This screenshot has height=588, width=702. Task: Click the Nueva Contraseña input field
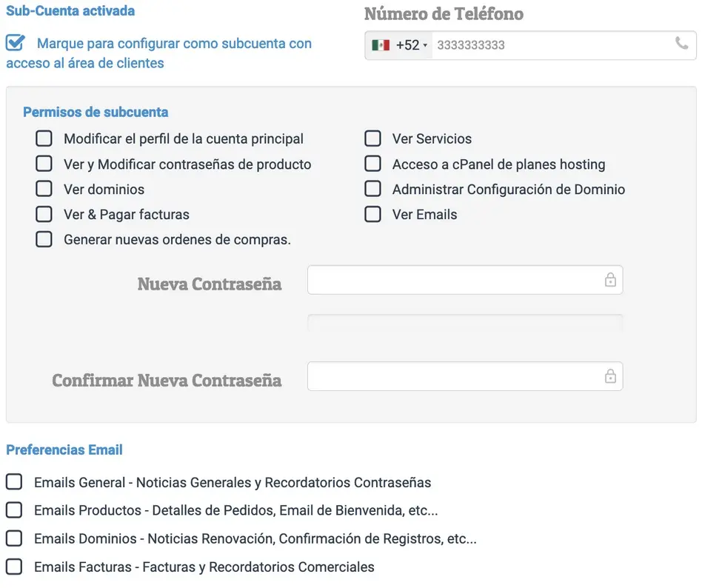point(465,280)
